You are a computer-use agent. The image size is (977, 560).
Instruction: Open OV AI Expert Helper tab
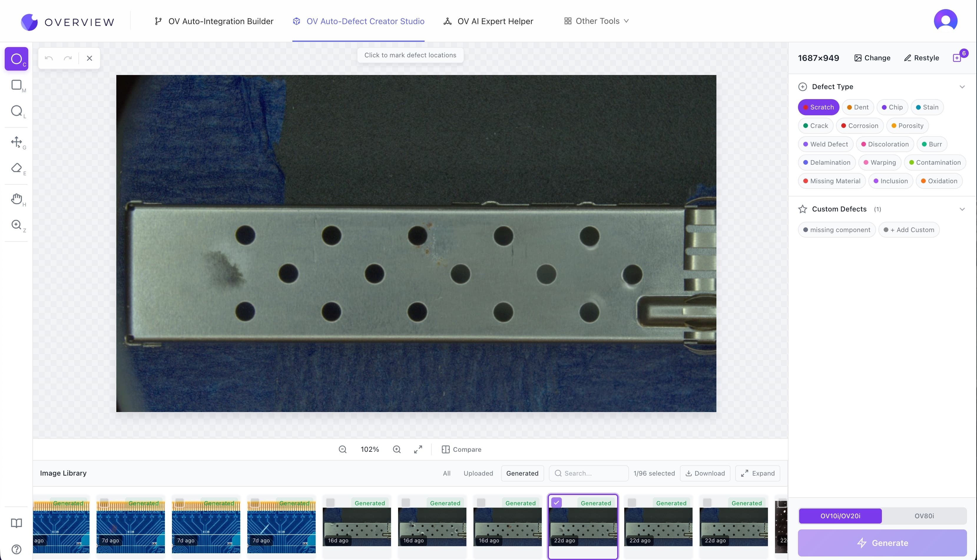point(488,21)
